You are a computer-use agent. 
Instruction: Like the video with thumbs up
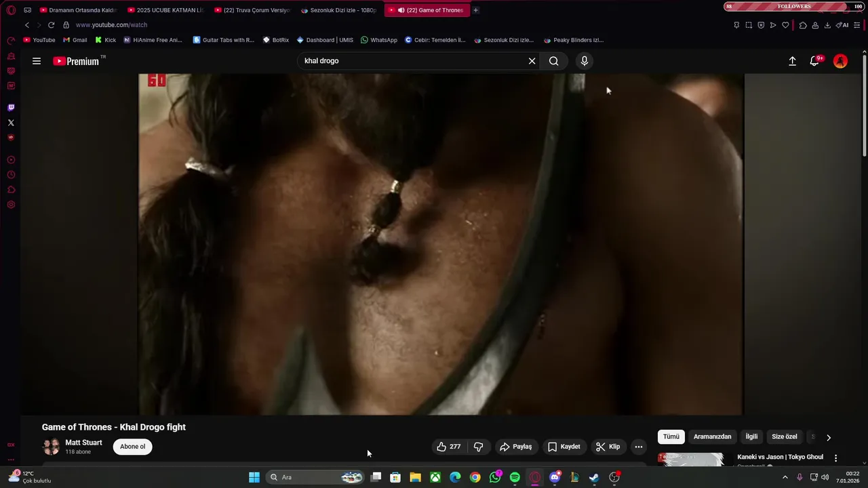[x=448, y=447]
